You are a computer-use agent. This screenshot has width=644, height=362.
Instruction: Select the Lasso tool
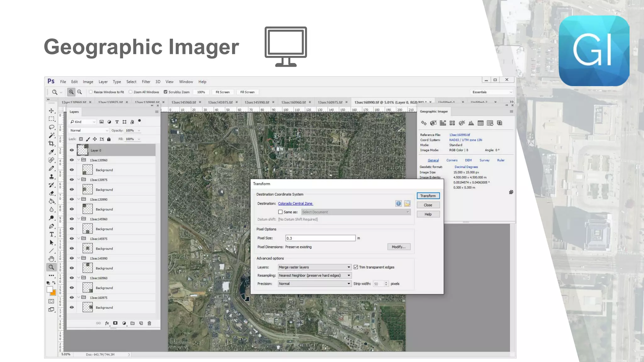[x=51, y=127]
